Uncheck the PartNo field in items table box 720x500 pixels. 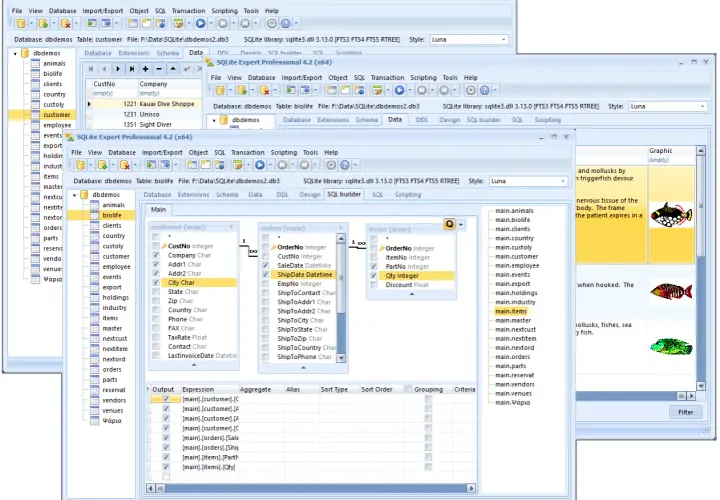click(x=374, y=266)
